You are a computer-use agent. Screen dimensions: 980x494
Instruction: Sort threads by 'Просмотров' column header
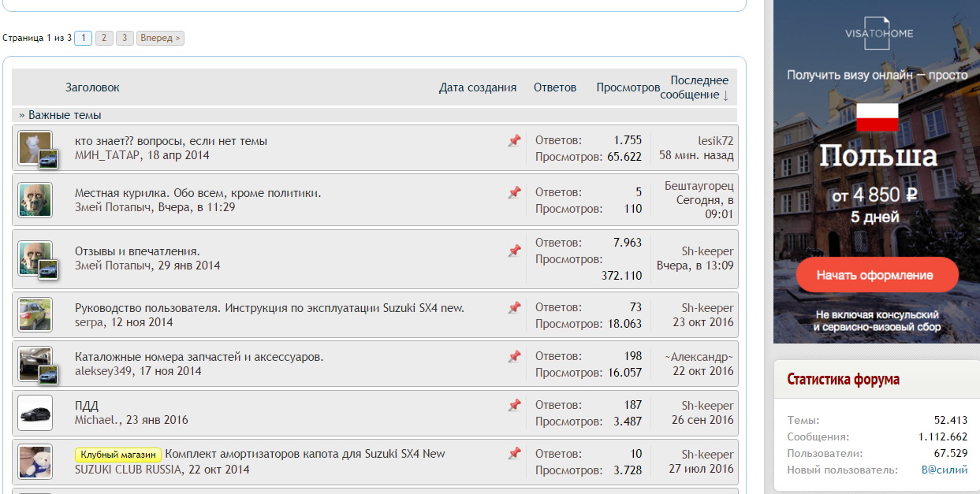click(x=628, y=87)
